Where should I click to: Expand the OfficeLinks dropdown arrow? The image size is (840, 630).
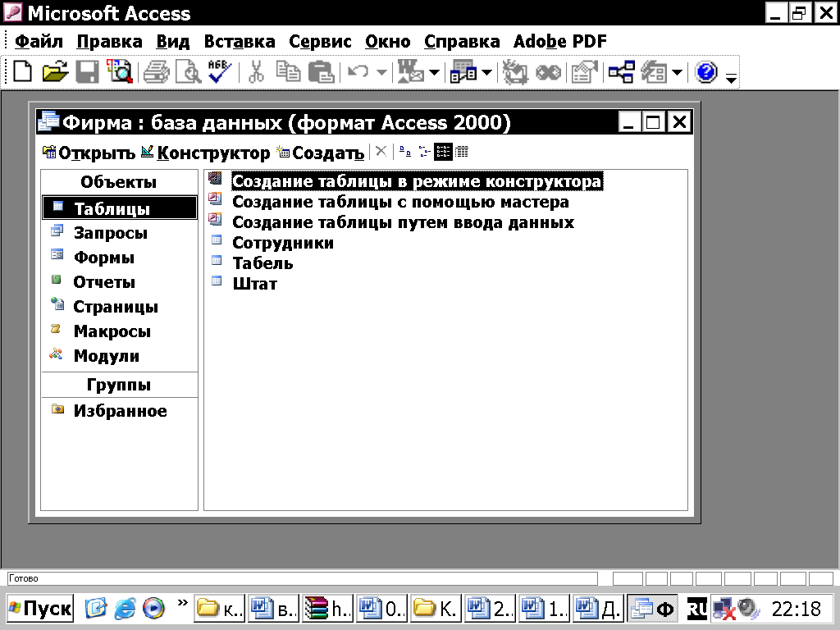[x=435, y=72]
